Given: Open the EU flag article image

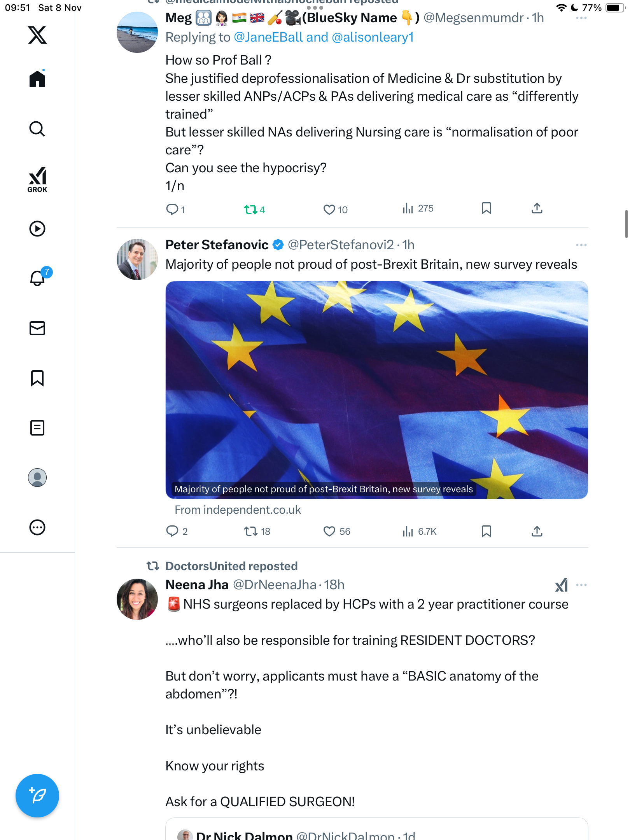Looking at the screenshot, I should tap(376, 390).
